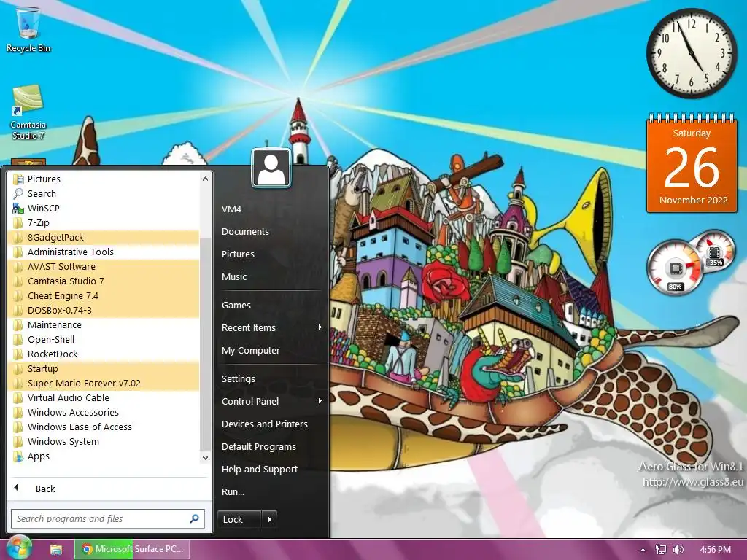This screenshot has height=560, width=747.
Task: Open network status tray icon
Action: [x=660, y=550]
